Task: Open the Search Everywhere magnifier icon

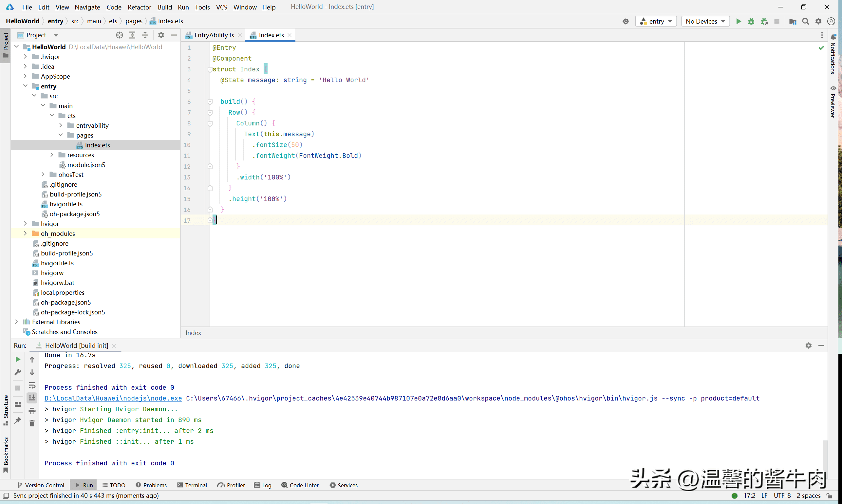Action: [805, 21]
